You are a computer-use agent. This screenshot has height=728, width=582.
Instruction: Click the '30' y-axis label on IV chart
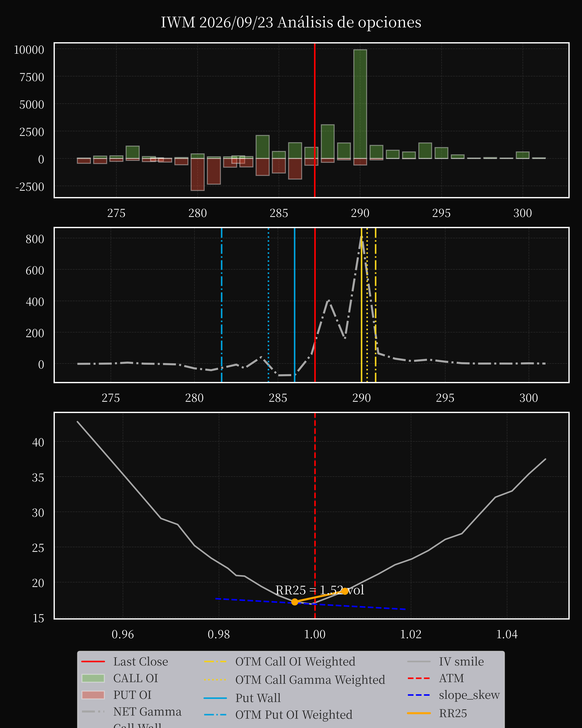click(38, 512)
